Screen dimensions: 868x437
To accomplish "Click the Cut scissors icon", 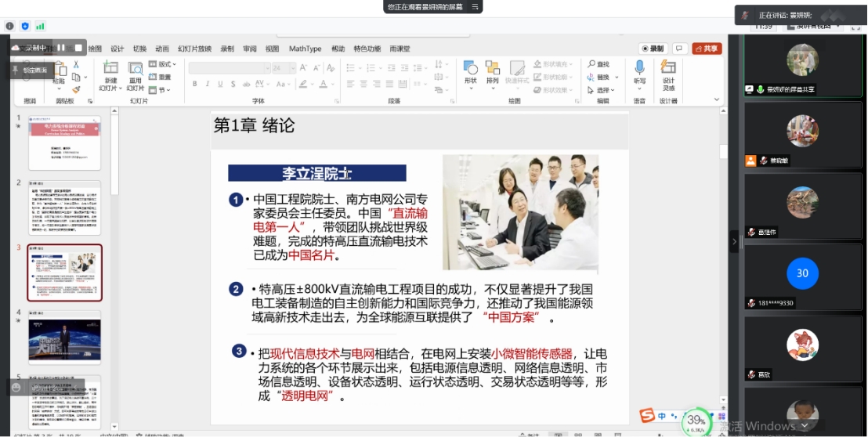I will point(76,65).
